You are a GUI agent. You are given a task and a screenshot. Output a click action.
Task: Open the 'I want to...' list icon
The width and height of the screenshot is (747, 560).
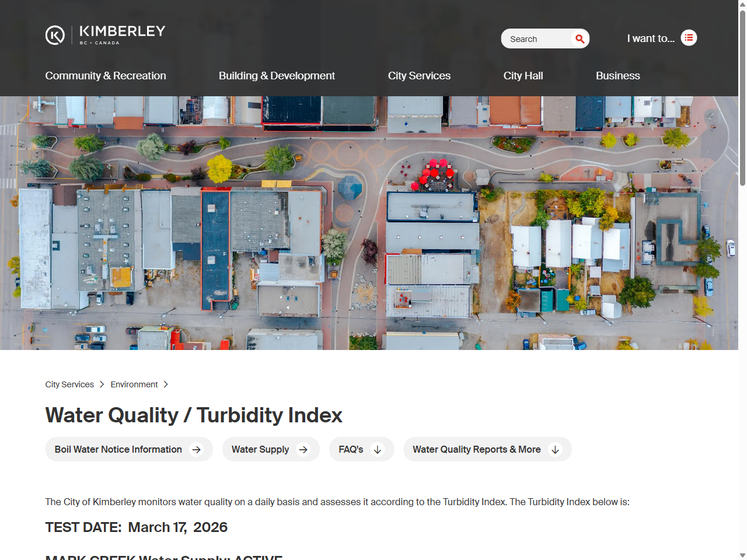click(689, 38)
